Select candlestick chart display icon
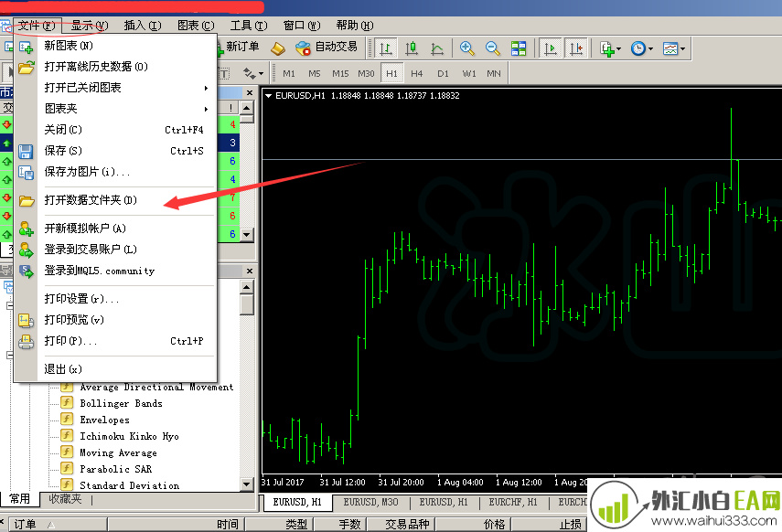This screenshot has height=532, width=782. pyautogui.click(x=412, y=48)
